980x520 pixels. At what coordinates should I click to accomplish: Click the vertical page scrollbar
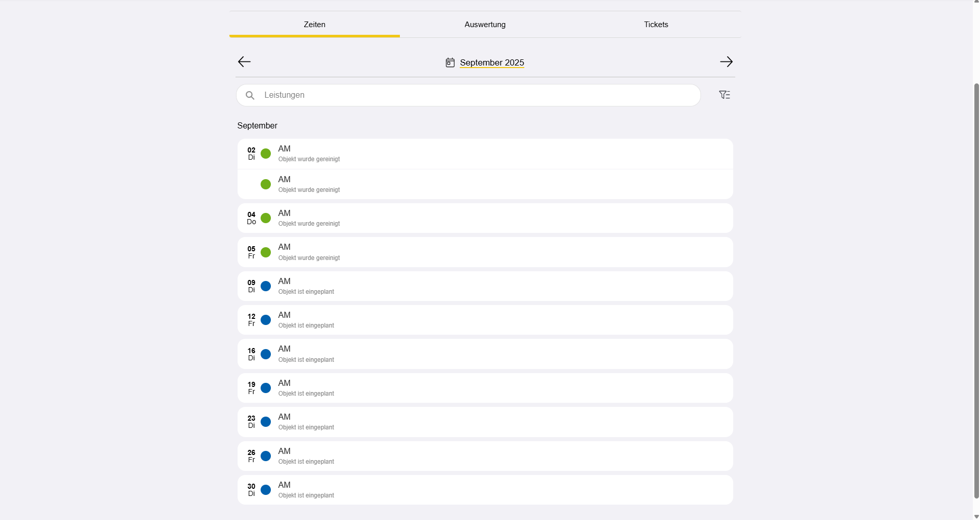[x=976, y=287]
